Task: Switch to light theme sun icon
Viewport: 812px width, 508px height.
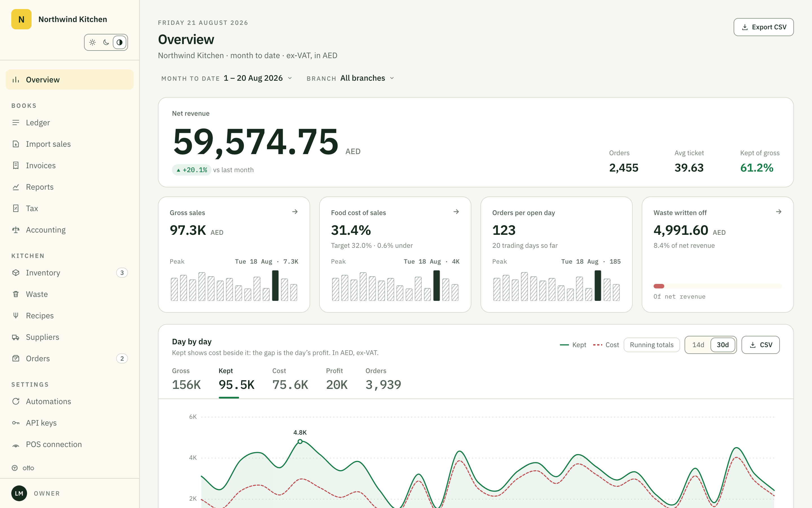Action: tap(92, 42)
